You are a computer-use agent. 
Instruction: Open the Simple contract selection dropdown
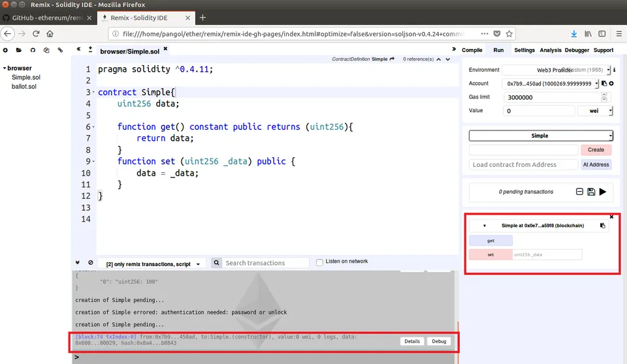pyautogui.click(x=541, y=136)
